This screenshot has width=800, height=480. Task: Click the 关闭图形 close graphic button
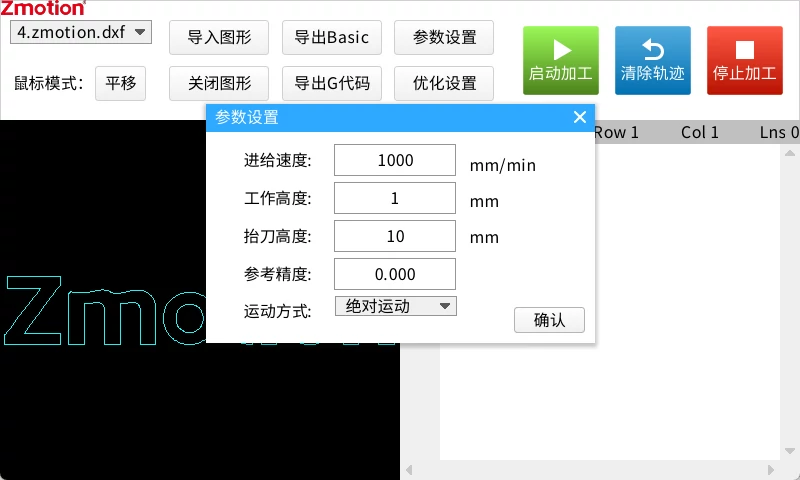pos(219,83)
